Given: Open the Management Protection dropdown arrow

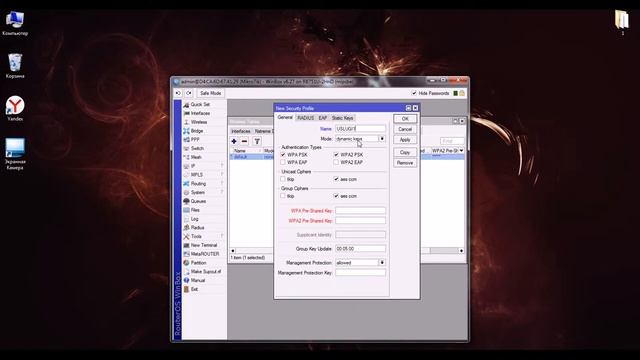Looking at the screenshot, I should (x=382, y=262).
